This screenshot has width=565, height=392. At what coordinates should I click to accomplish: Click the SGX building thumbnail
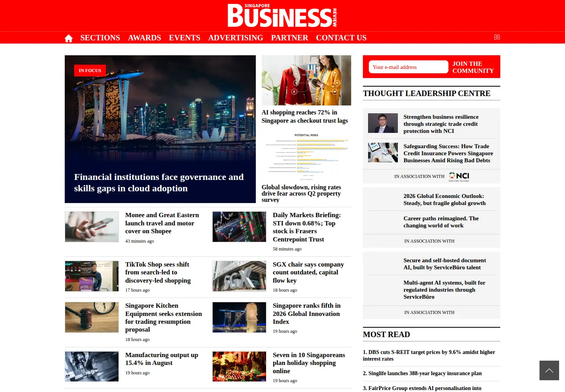(x=239, y=276)
